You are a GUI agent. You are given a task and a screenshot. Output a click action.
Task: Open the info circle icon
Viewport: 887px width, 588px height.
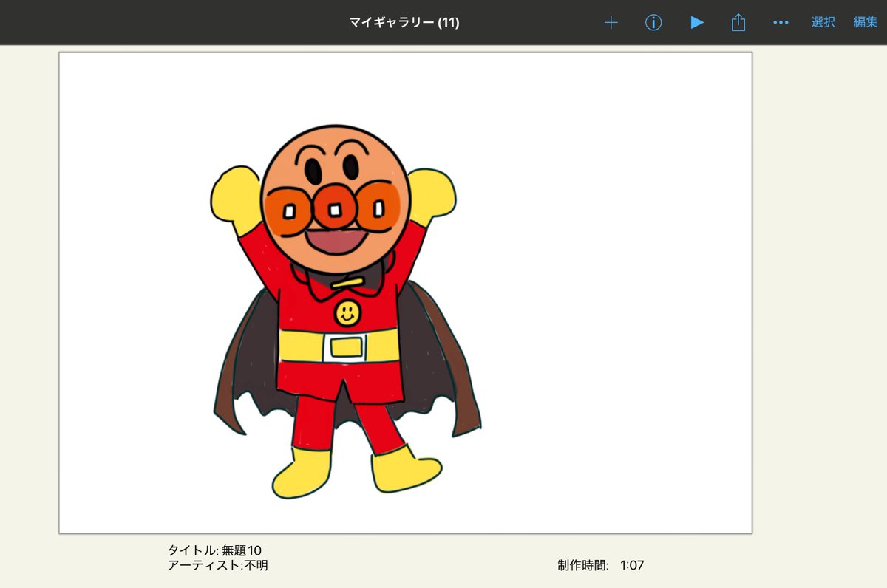(653, 22)
